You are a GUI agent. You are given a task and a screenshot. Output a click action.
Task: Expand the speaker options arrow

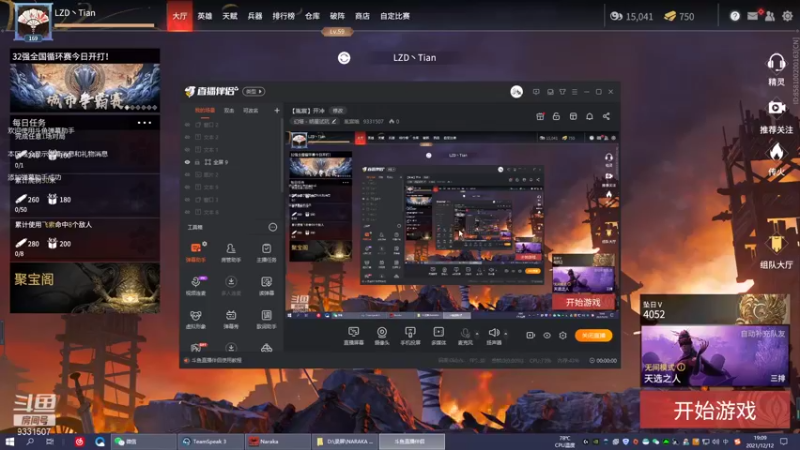click(x=506, y=334)
